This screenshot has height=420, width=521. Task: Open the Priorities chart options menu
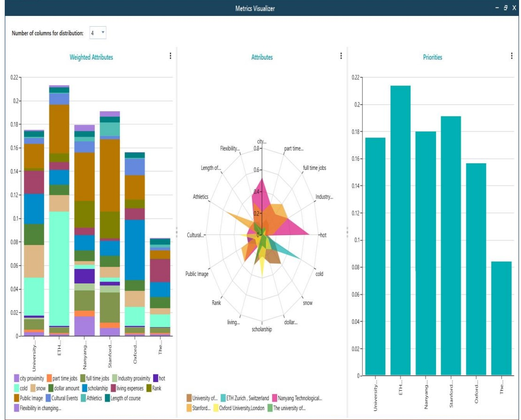(511, 56)
